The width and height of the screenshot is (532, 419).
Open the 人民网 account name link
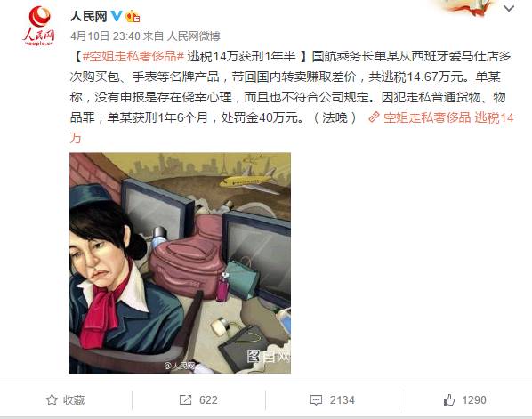88,16
